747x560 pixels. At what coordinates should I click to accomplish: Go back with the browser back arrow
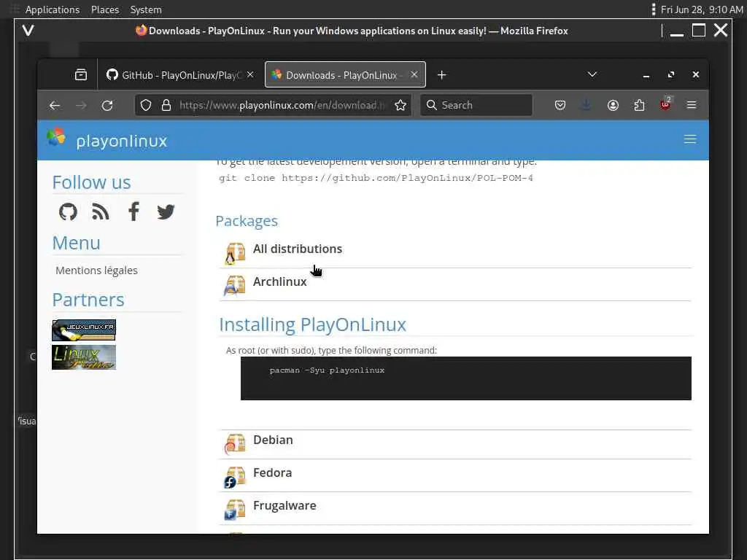[55, 105]
